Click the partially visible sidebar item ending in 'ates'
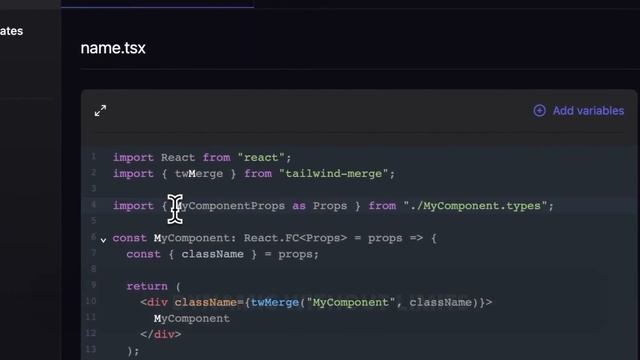Image resolution: width=640 pixels, height=360 pixels. [11, 31]
